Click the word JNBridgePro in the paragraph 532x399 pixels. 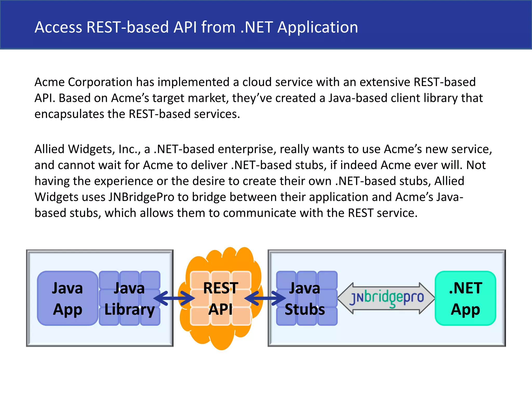pyautogui.click(x=141, y=197)
